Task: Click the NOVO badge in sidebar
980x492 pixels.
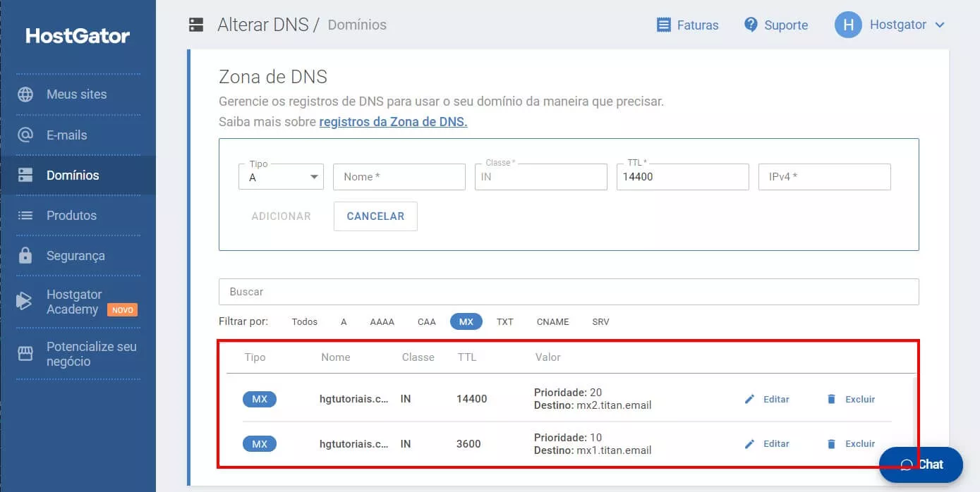Action: click(122, 310)
